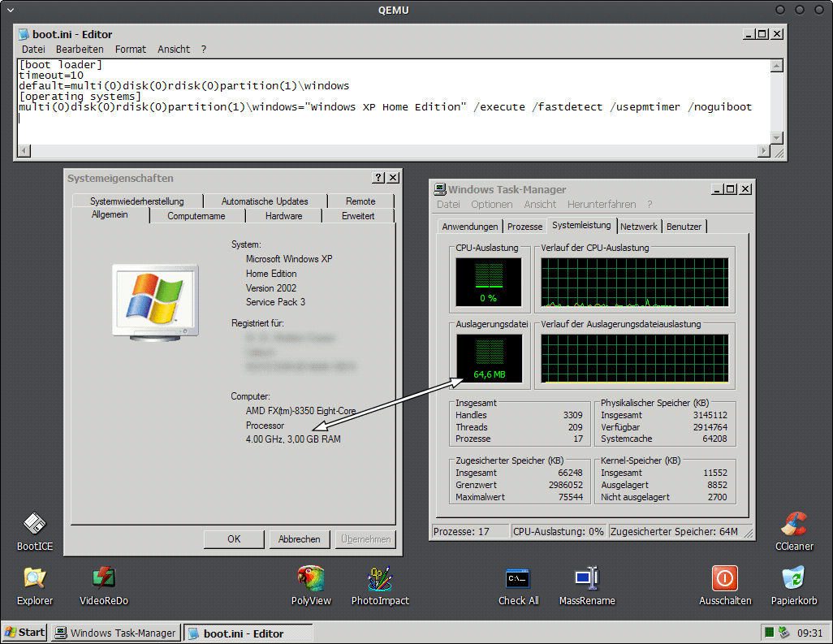Click OK in Systemeigenschaften

[x=234, y=538]
